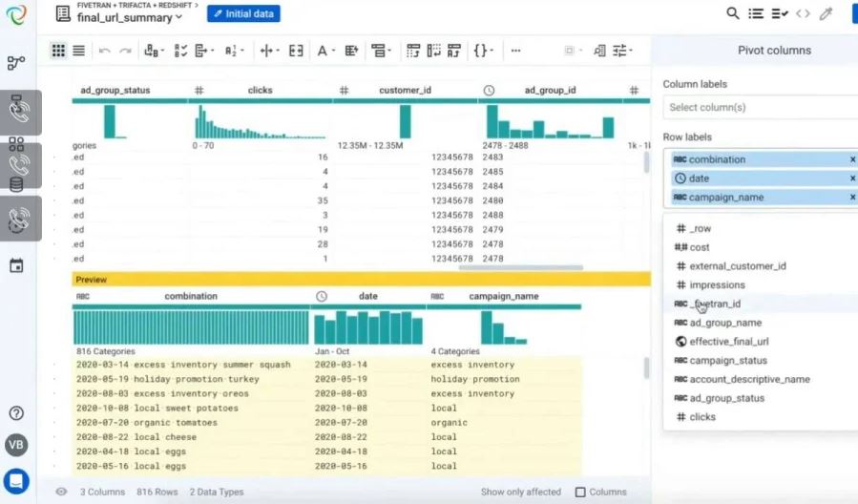Select clicks from the column list
Viewport: 858px width, 504px height.
[761, 417]
